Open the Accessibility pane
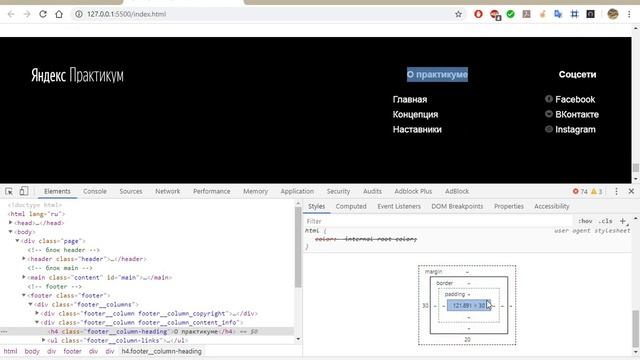The width and height of the screenshot is (640, 360). (x=551, y=206)
